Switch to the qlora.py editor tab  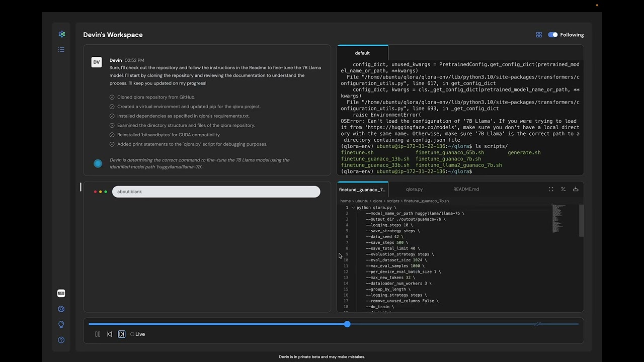pos(414,190)
